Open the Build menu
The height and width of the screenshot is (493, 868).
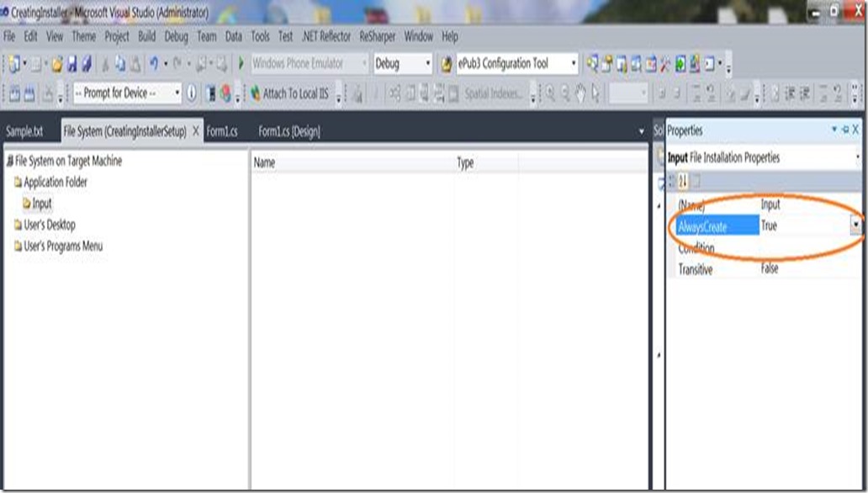click(147, 36)
